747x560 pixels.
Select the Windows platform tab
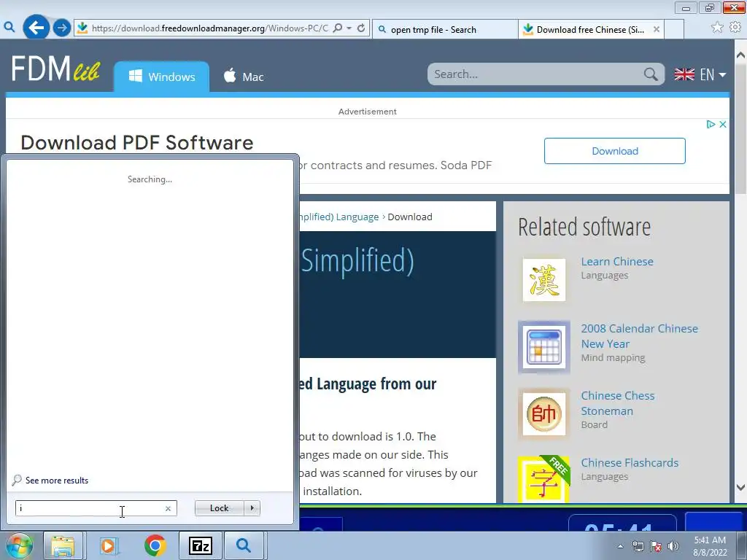pyautogui.click(x=161, y=77)
